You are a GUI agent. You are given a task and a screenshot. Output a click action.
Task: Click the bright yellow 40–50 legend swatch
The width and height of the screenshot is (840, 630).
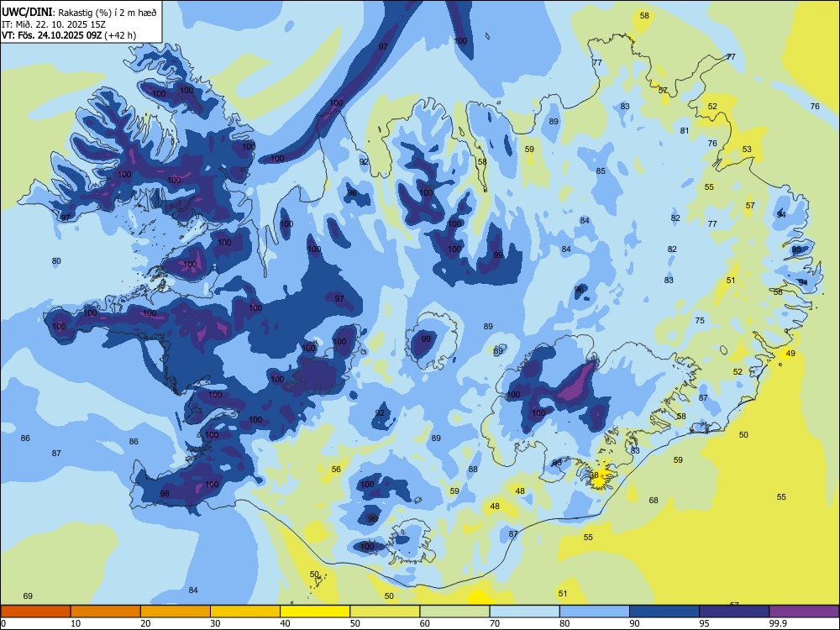point(315,612)
